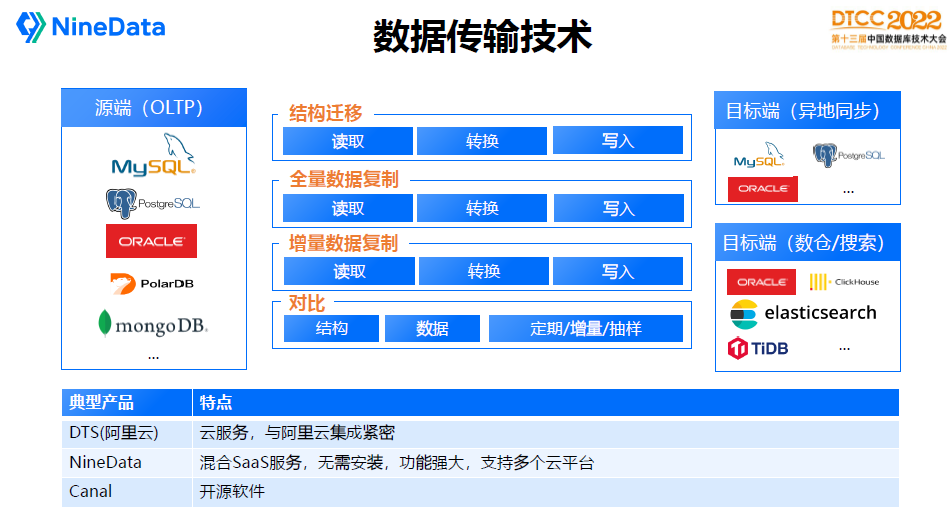This screenshot has height=519, width=952.
Task: Click the 云服务，与阿里云集成紧密 cell
Action: click(546, 433)
